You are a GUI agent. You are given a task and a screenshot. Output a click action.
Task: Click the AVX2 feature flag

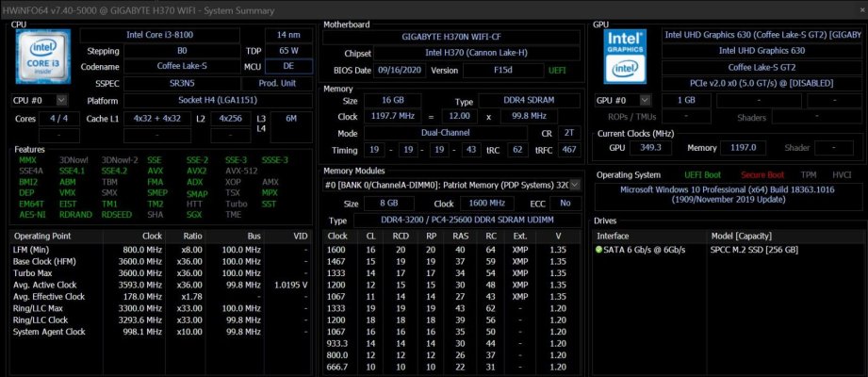[x=197, y=171]
